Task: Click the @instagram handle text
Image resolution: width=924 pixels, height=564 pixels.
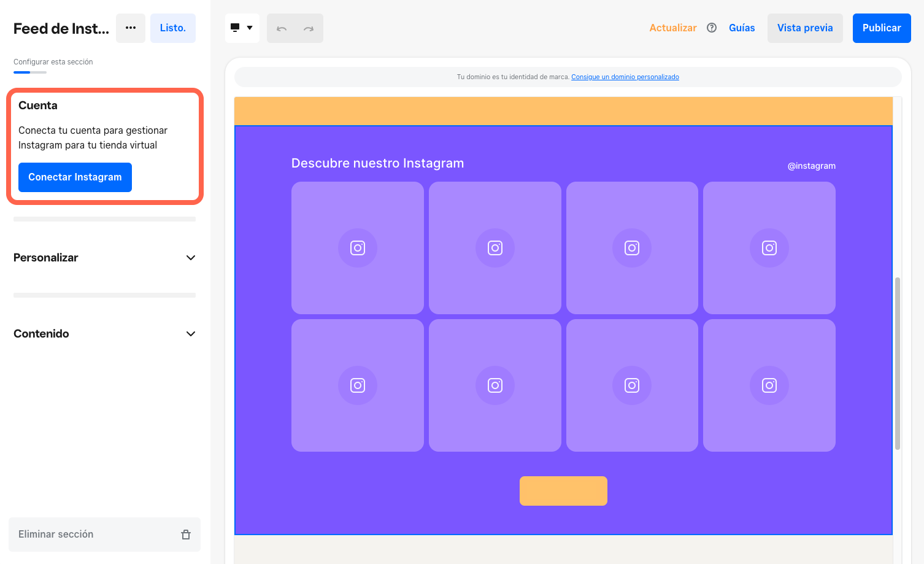Action: (812, 166)
